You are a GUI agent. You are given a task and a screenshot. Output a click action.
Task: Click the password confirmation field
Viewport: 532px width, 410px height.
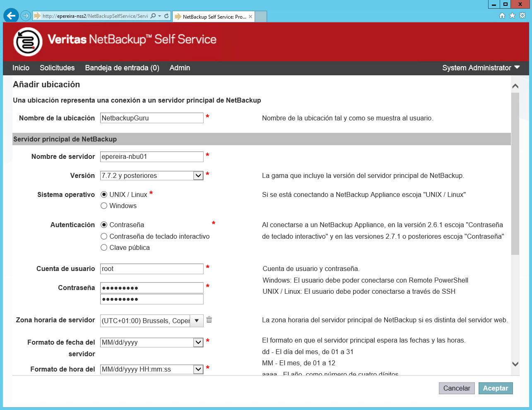[x=152, y=299]
